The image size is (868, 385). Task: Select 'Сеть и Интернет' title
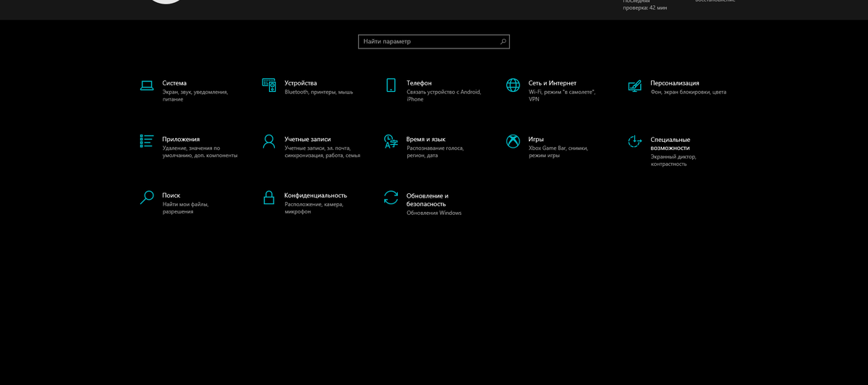point(553,83)
